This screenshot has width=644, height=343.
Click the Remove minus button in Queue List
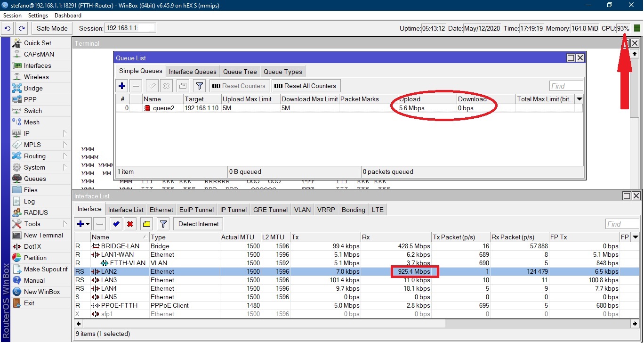[x=136, y=86]
